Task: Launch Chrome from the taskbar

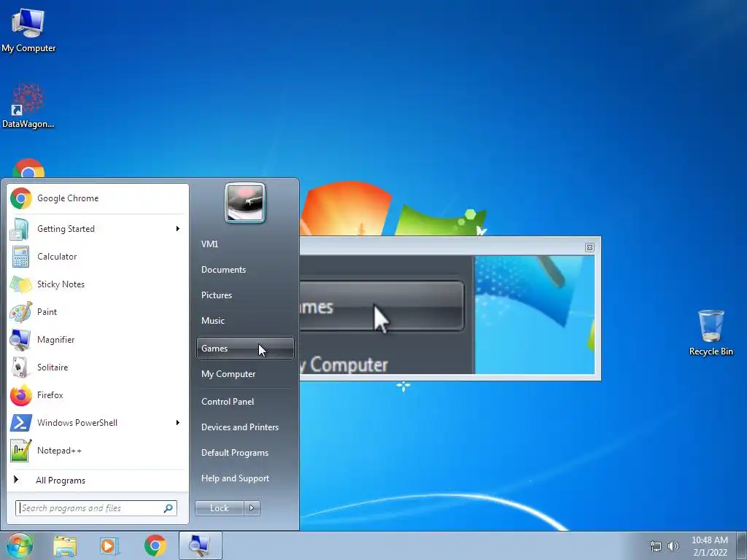Action: [155, 545]
